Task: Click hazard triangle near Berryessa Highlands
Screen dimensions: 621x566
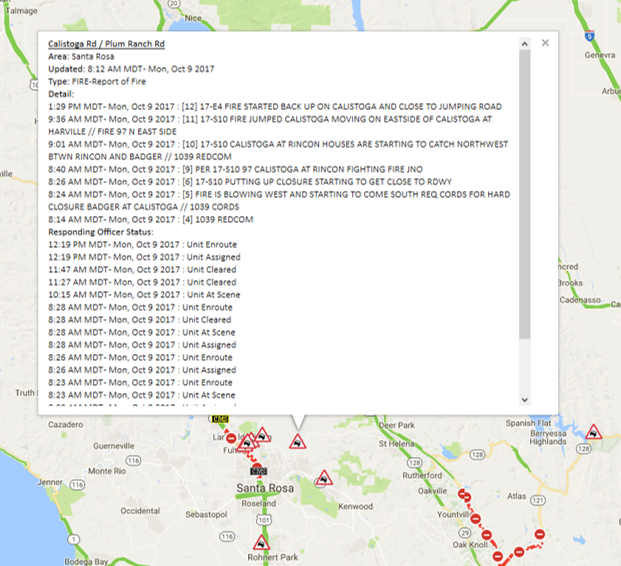Action: pos(592,432)
